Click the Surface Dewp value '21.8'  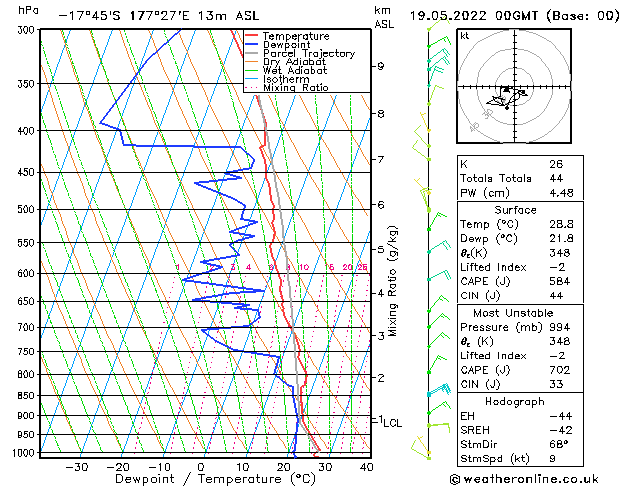coord(561,239)
